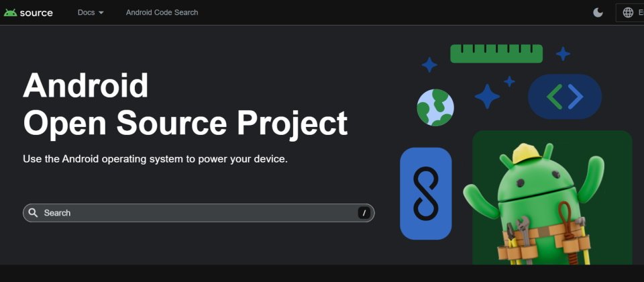The width and height of the screenshot is (644, 282).
Task: Click the blue infinity symbol card
Action: 425,193
